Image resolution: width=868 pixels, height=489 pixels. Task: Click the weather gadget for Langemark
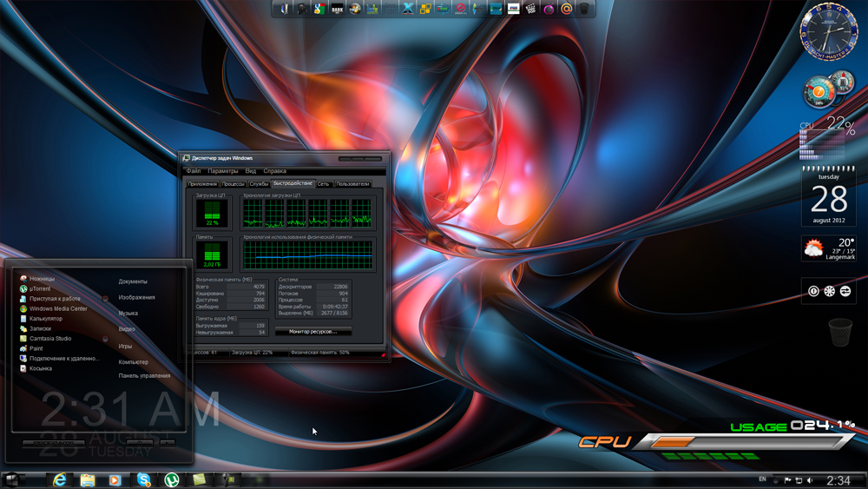tap(829, 248)
